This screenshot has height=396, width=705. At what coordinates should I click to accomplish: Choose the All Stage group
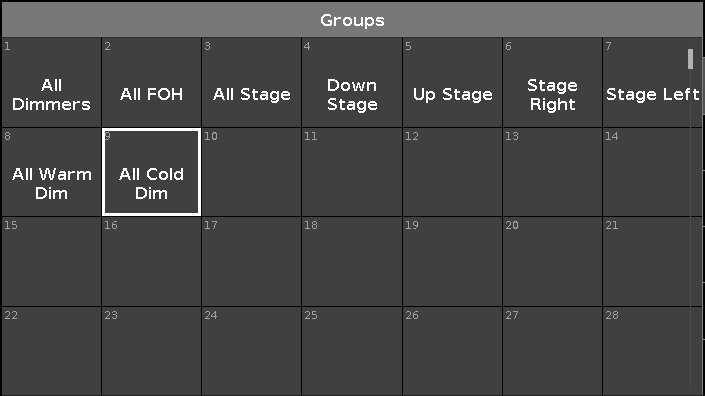tap(251, 82)
